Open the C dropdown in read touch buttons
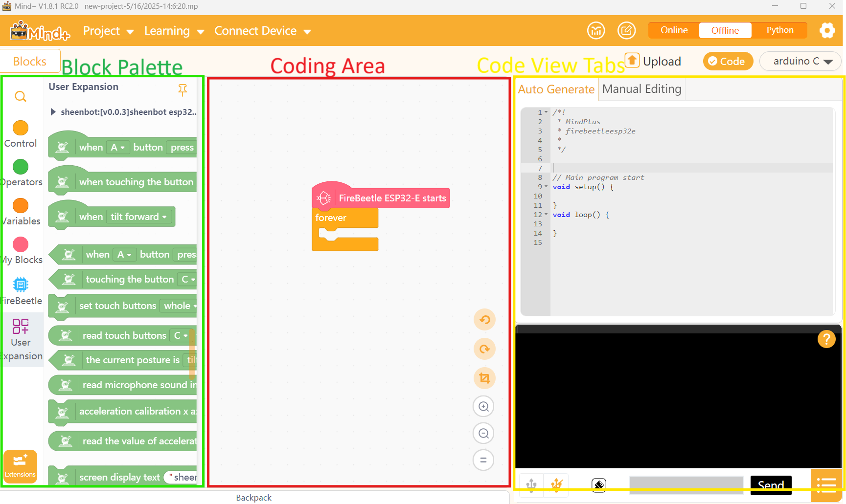The height and width of the screenshot is (504, 846). tap(181, 335)
